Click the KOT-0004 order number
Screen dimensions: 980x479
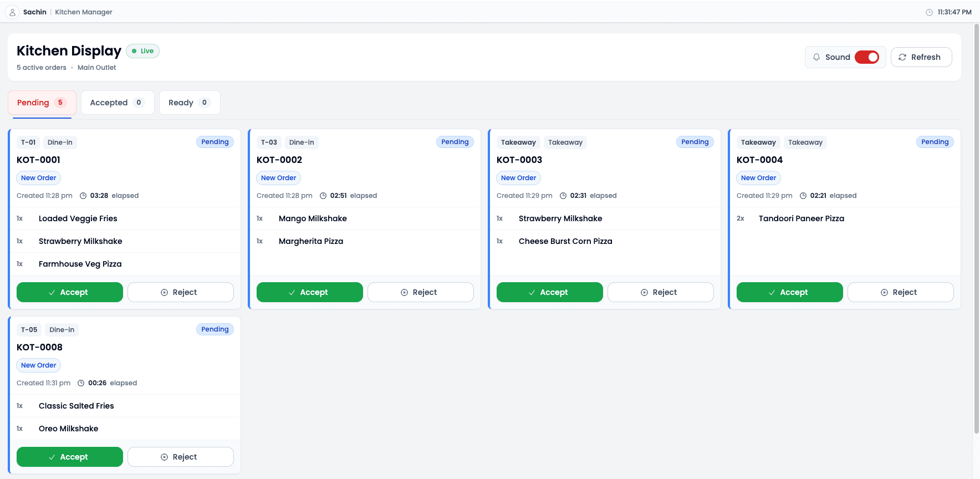[x=759, y=160]
